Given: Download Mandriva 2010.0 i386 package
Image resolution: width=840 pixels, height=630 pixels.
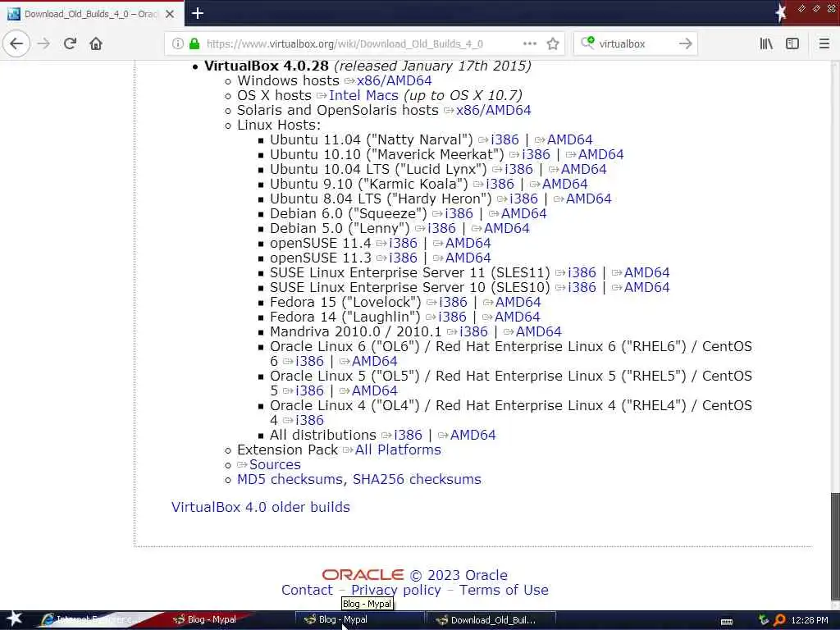Looking at the screenshot, I should tap(473, 331).
